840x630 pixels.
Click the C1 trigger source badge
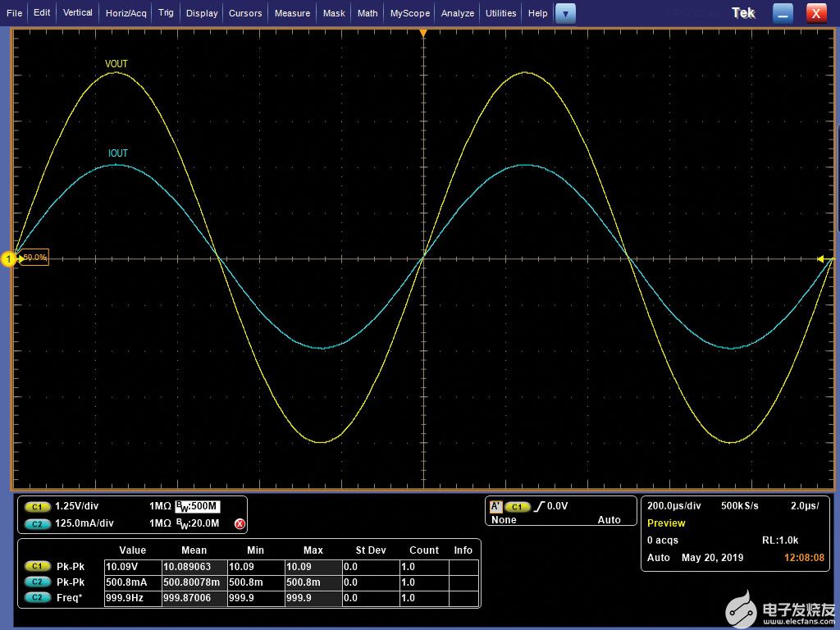click(518, 506)
